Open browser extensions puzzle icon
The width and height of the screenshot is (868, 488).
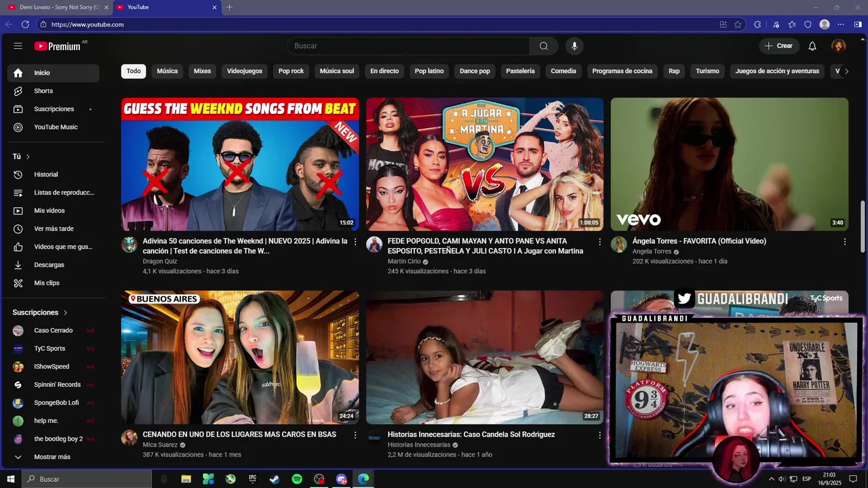pos(757,24)
